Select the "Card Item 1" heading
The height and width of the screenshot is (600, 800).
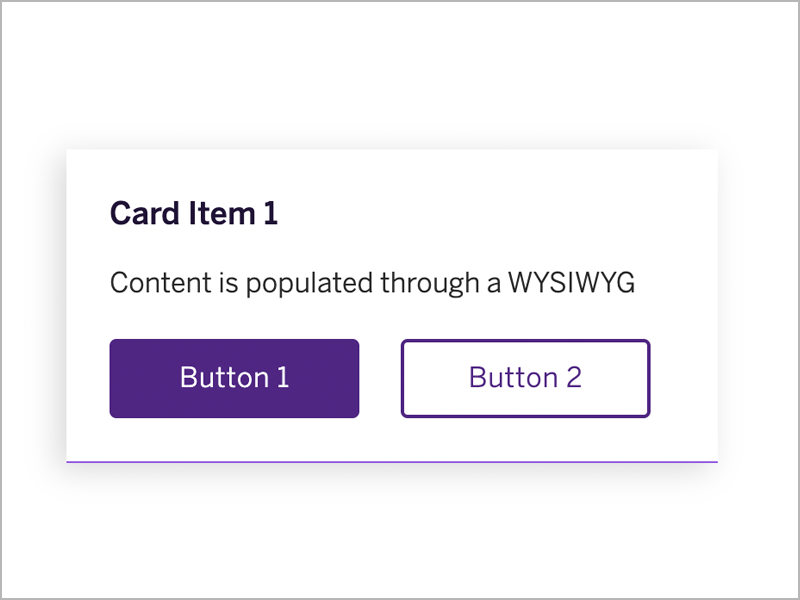coord(193,213)
